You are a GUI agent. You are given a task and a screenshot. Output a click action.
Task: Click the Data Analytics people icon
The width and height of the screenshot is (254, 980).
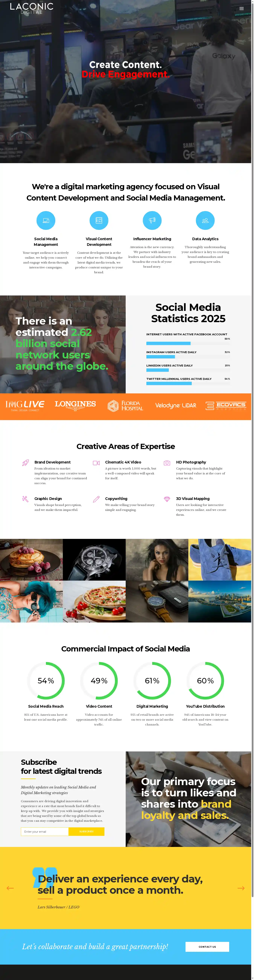tap(205, 220)
